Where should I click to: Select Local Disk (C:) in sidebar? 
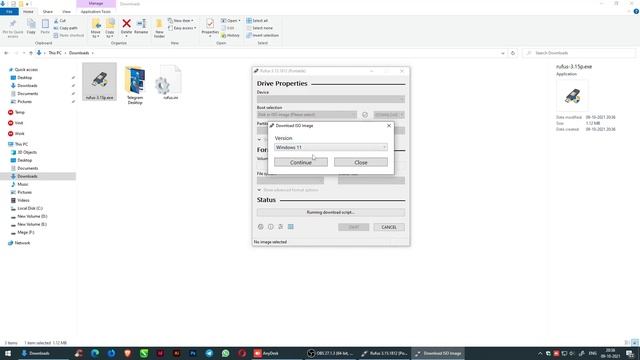pos(30,208)
